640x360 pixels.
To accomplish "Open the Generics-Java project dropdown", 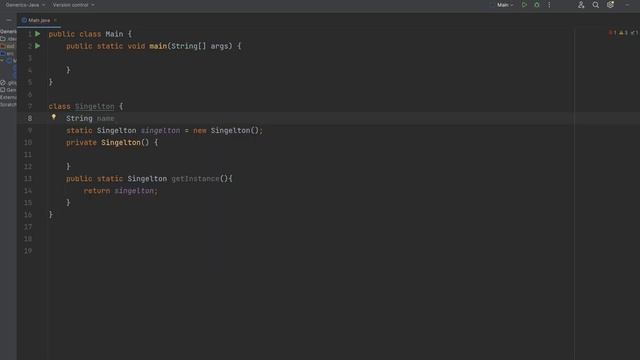I will (25, 5).
